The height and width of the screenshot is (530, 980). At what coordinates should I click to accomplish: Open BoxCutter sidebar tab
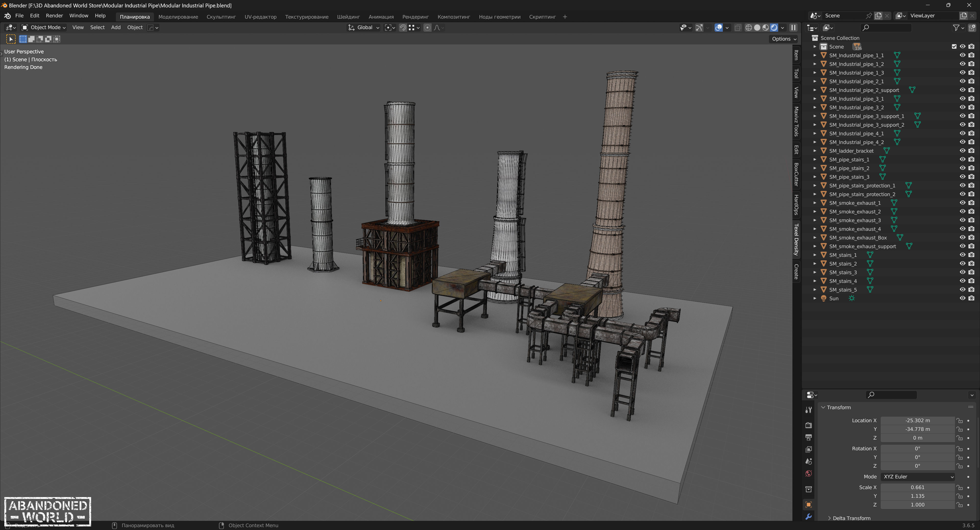tap(796, 174)
